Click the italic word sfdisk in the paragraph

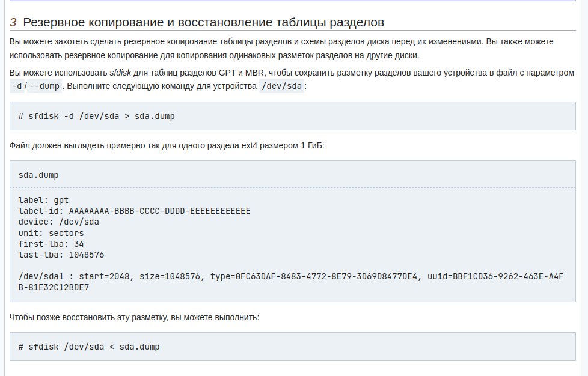120,73
